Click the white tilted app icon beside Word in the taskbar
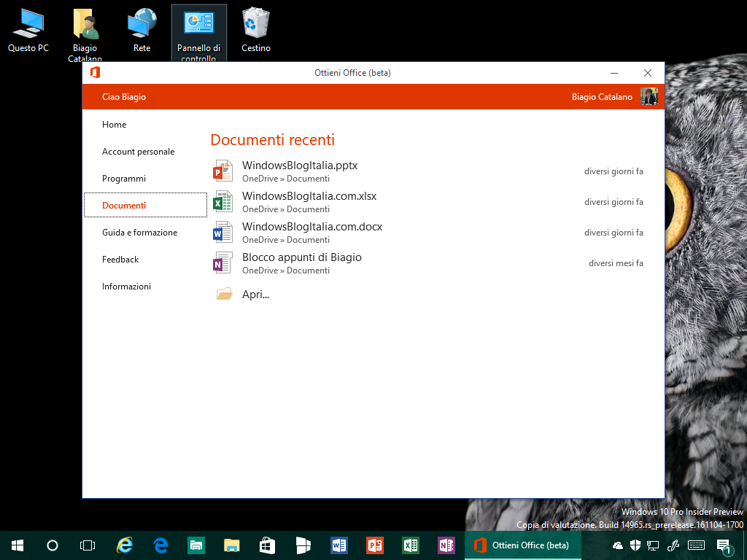The height and width of the screenshot is (560, 747). 303,545
